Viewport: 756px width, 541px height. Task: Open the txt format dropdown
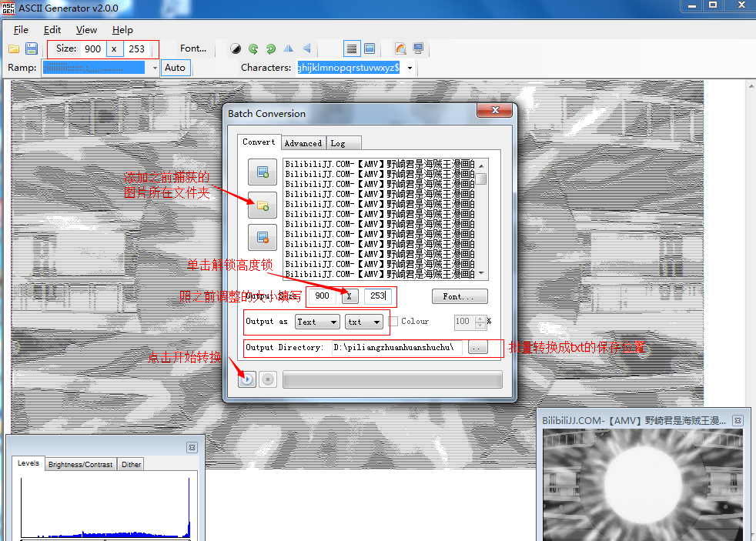[363, 322]
